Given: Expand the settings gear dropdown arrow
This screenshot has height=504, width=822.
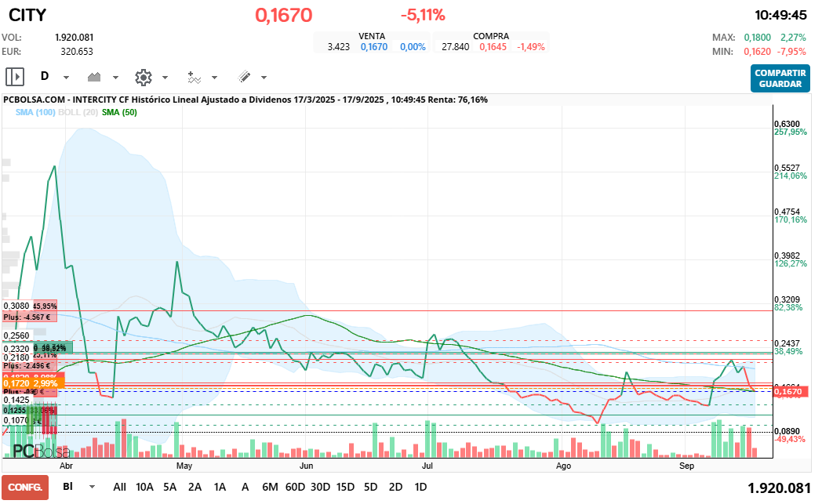Looking at the screenshot, I should point(165,78).
